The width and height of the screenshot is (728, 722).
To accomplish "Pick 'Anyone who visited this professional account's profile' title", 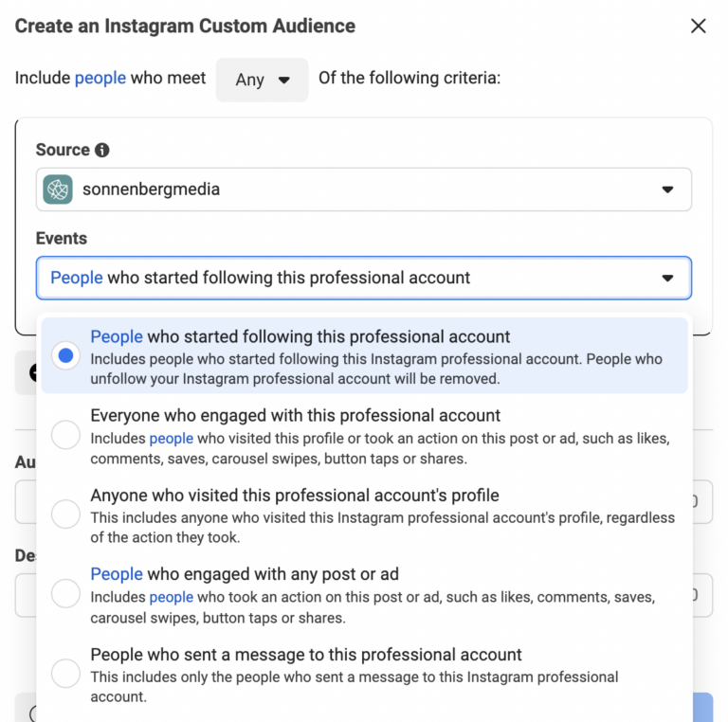I will [x=294, y=495].
